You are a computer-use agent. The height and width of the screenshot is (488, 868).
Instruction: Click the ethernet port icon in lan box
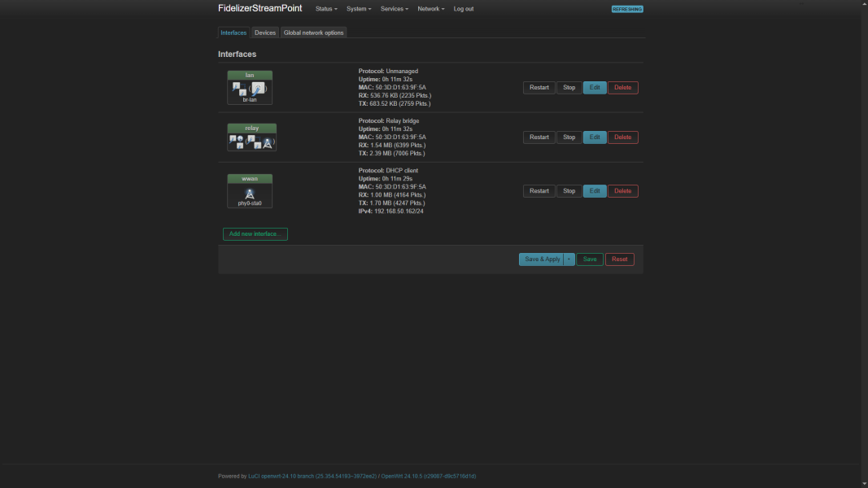(x=258, y=89)
